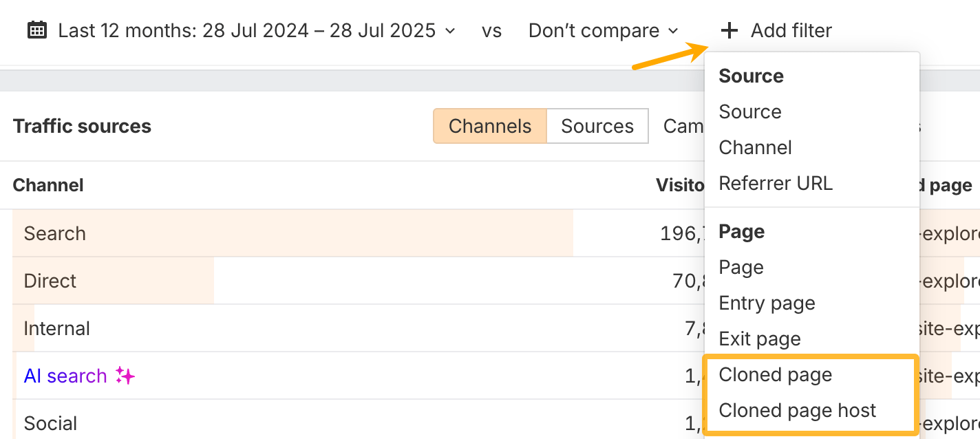Viewport: 980px width, 439px height.
Task: Open the Don't compare dropdown
Action: pyautogui.click(x=603, y=30)
